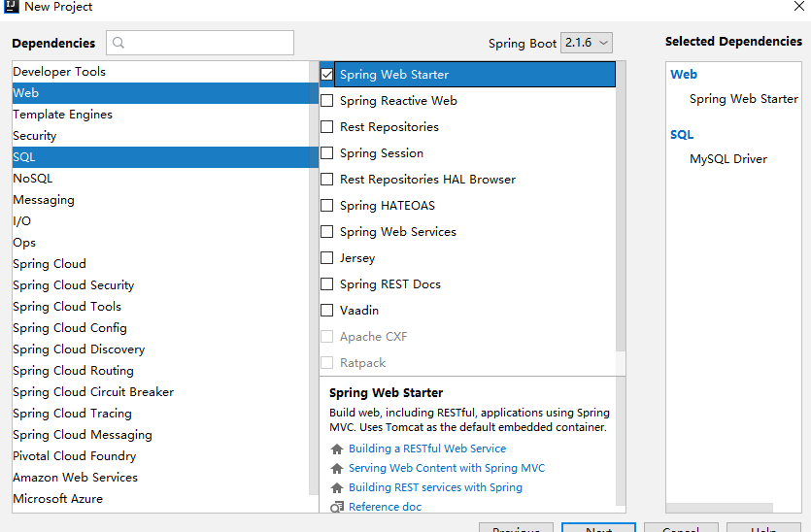Viewport: 811px width, 532px height.
Task: Click the Previous button
Action: (516, 527)
